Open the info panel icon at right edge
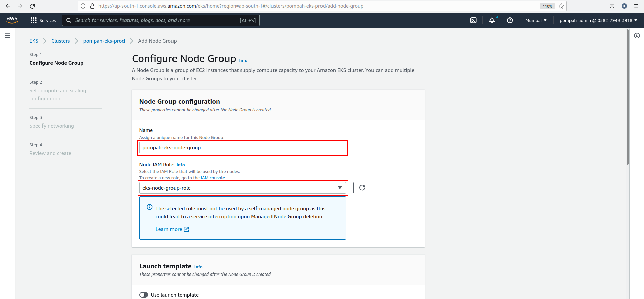 [x=637, y=36]
